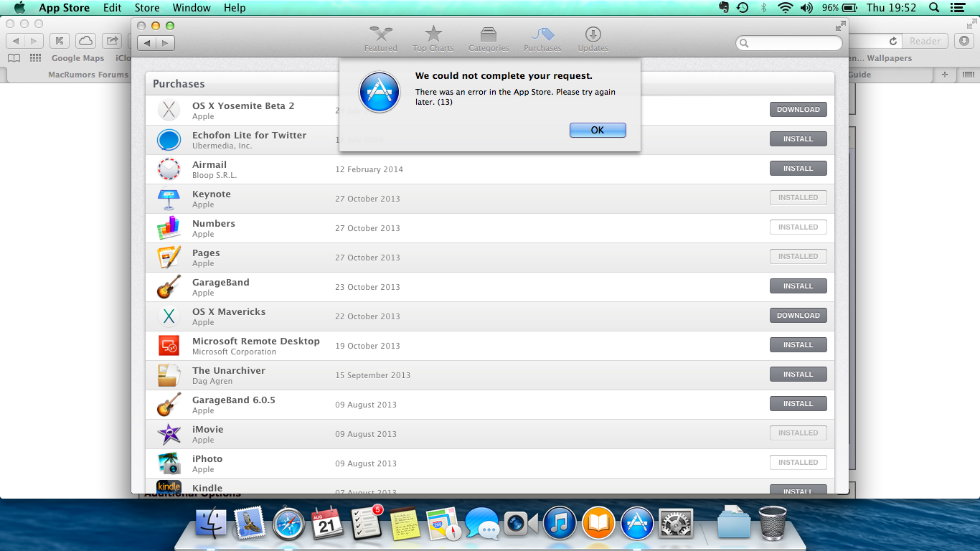980x551 pixels.
Task: Open iBooks from the Dock
Action: tap(599, 523)
